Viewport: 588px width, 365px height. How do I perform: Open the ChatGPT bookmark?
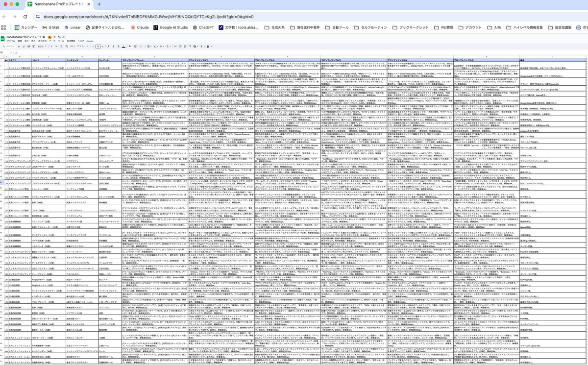click(x=202, y=27)
